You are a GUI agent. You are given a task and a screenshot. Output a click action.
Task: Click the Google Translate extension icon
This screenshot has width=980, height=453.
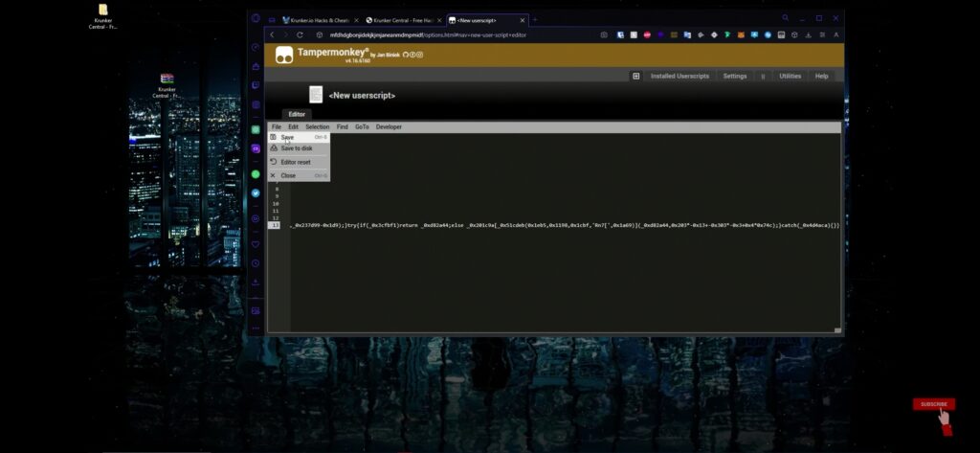(x=687, y=35)
